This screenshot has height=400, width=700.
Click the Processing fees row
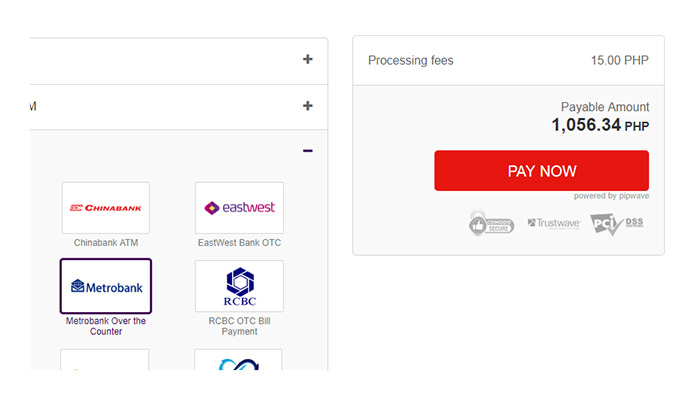(x=508, y=61)
